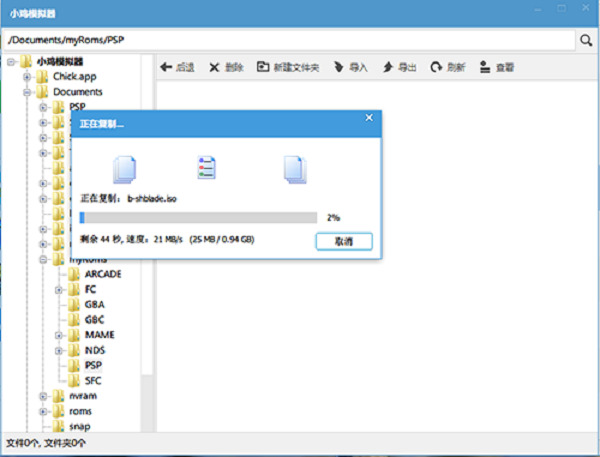Refresh the file list with 刷新
This screenshot has height=457, width=600.
tap(447, 68)
